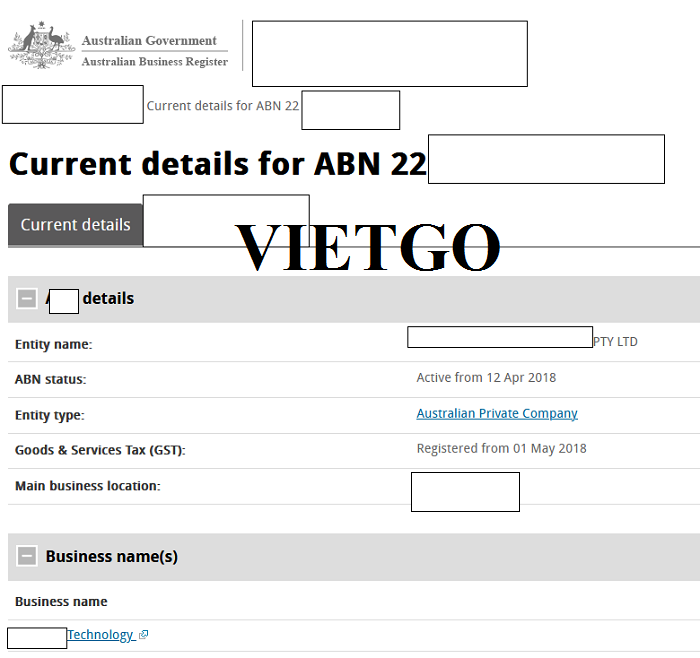Click the large Current details for ABN heading

(217, 163)
